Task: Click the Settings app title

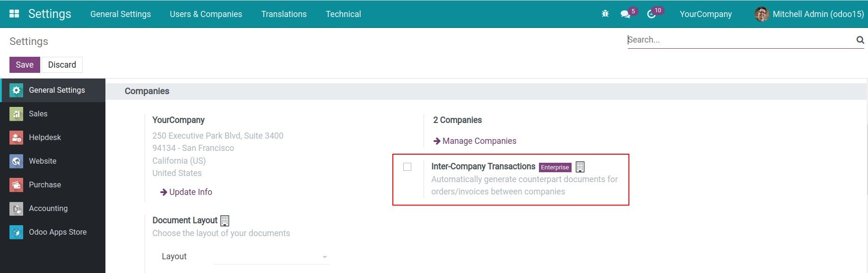Action: coord(50,14)
